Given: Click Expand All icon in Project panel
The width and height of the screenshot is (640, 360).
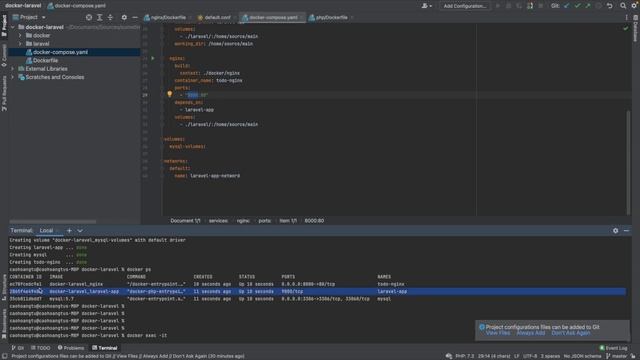Looking at the screenshot, I should [100, 18].
